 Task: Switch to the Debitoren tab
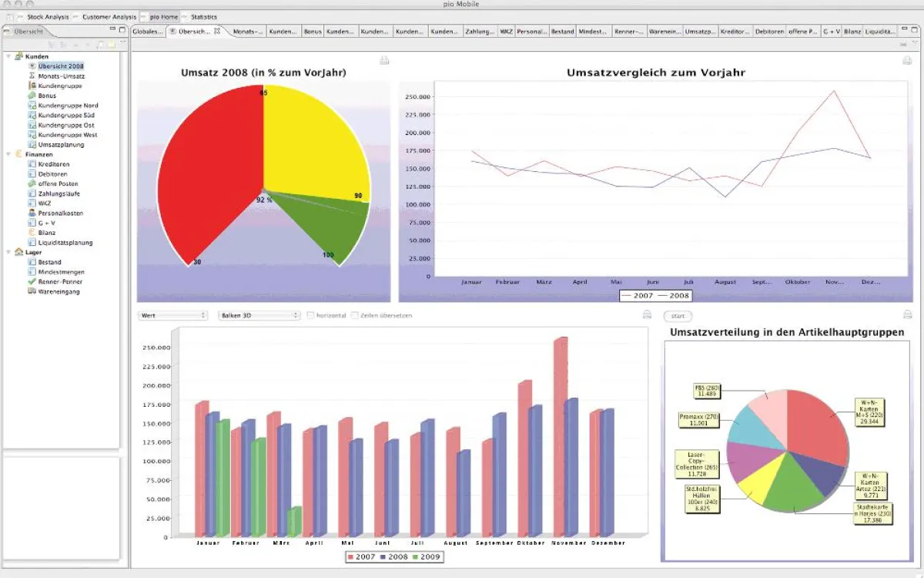pyautogui.click(x=768, y=32)
